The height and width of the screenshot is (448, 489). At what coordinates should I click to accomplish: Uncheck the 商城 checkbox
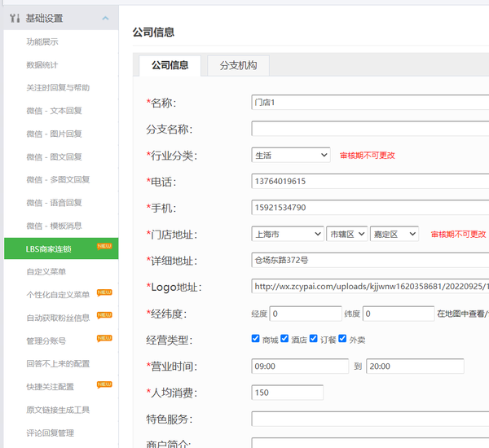255,339
